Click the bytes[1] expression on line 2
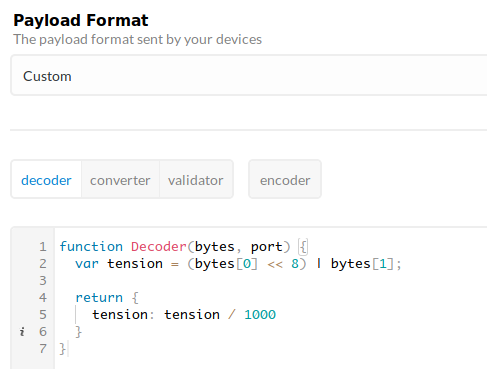 [x=362, y=264]
